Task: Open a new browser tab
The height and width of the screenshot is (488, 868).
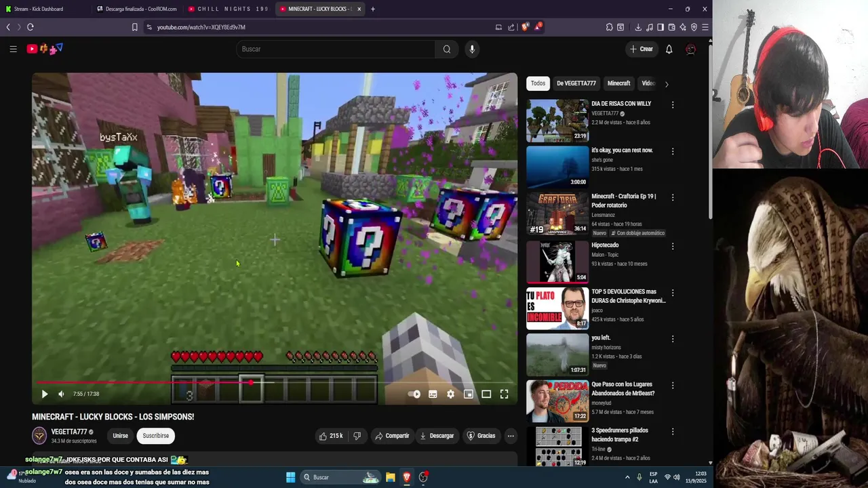Action: coord(372,9)
